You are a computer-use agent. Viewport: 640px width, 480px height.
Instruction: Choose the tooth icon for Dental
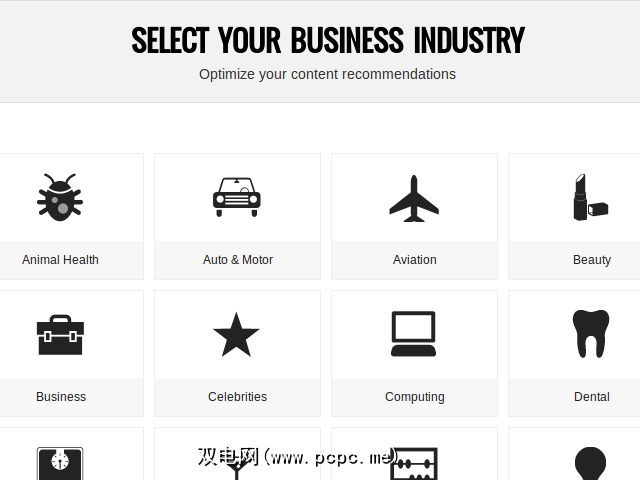tap(590, 334)
